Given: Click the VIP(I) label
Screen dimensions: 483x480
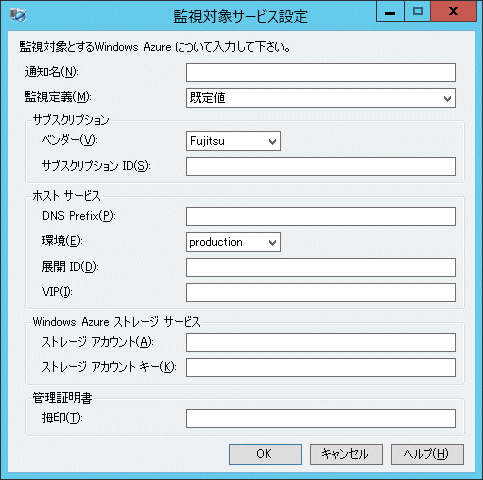Looking at the screenshot, I should [57, 292].
